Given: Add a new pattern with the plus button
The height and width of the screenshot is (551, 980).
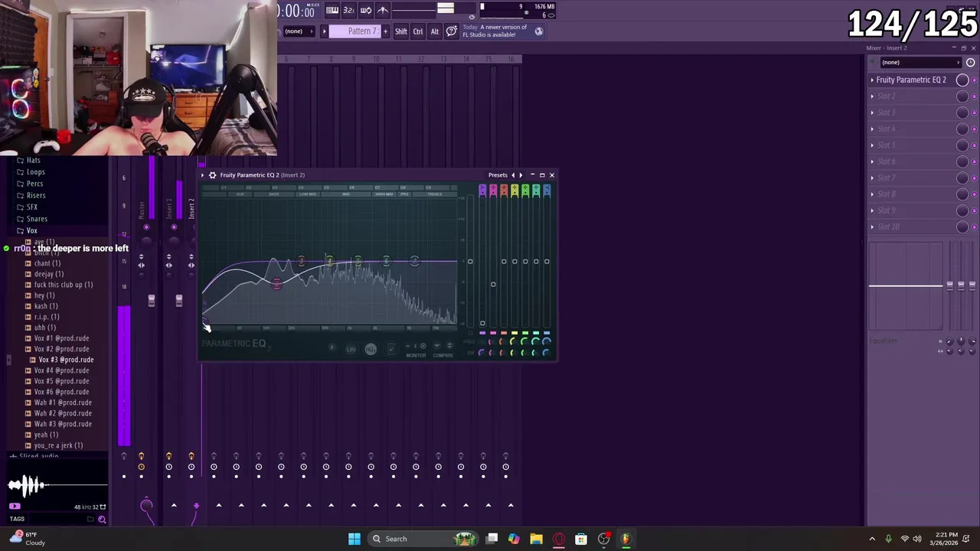Looking at the screenshot, I should (385, 31).
